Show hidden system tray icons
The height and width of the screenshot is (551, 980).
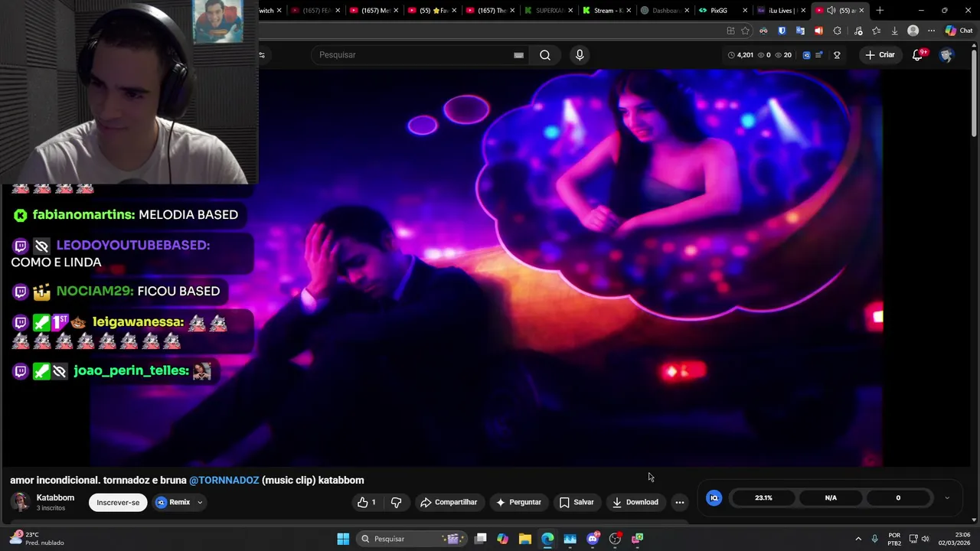point(858,539)
